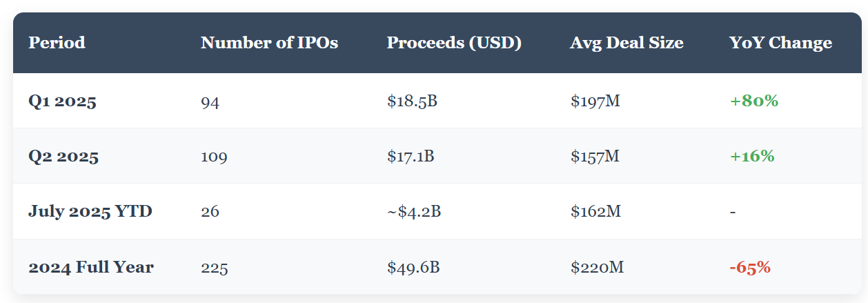The height and width of the screenshot is (303, 868).
Task: Click the 109 IPO count cell
Action: point(214,157)
